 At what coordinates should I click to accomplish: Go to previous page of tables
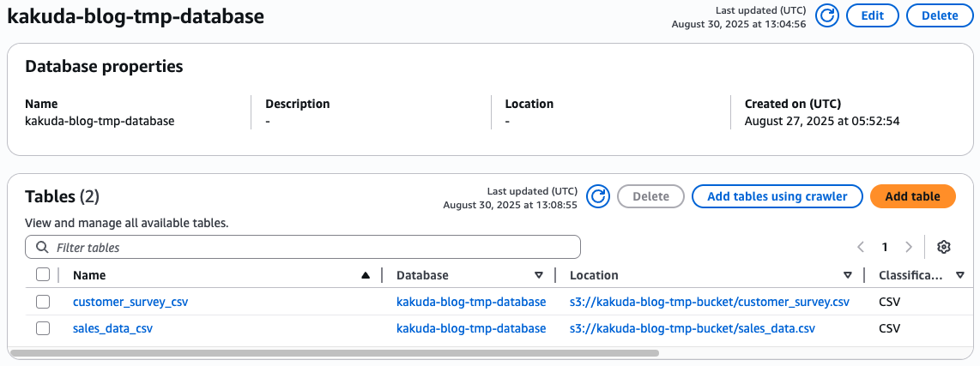pos(861,247)
